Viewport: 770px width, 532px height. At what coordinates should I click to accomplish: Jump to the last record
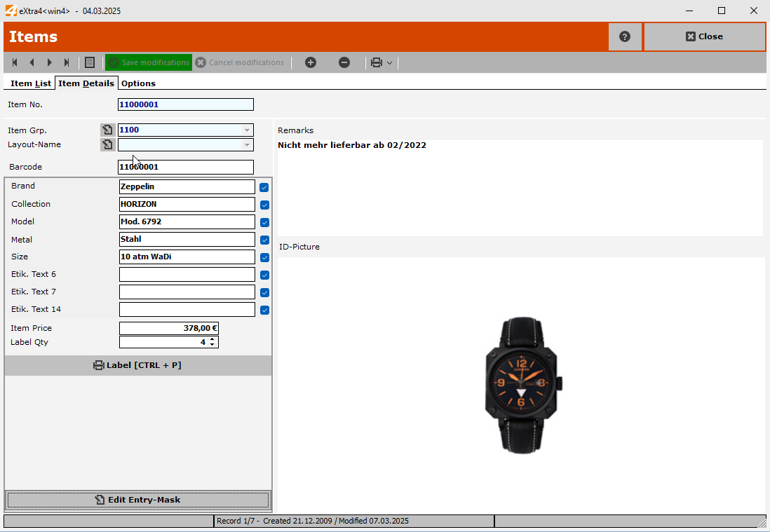pyautogui.click(x=67, y=62)
